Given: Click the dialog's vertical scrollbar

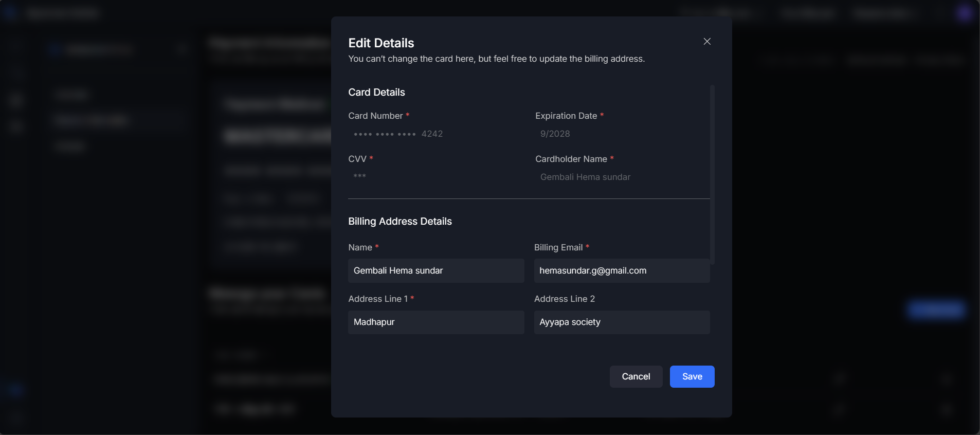Looking at the screenshot, I should (x=712, y=175).
